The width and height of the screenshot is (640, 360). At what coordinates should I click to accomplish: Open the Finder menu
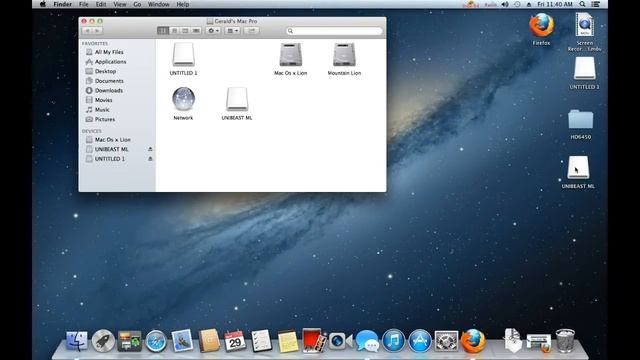[x=62, y=4]
